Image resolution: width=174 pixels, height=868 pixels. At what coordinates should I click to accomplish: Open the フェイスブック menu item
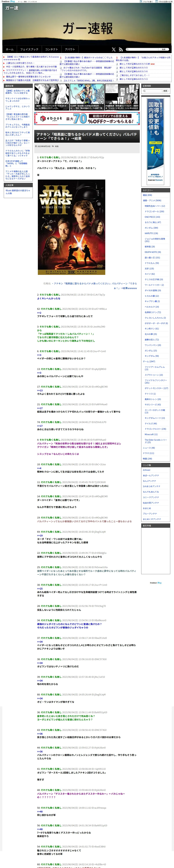tap(29, 49)
